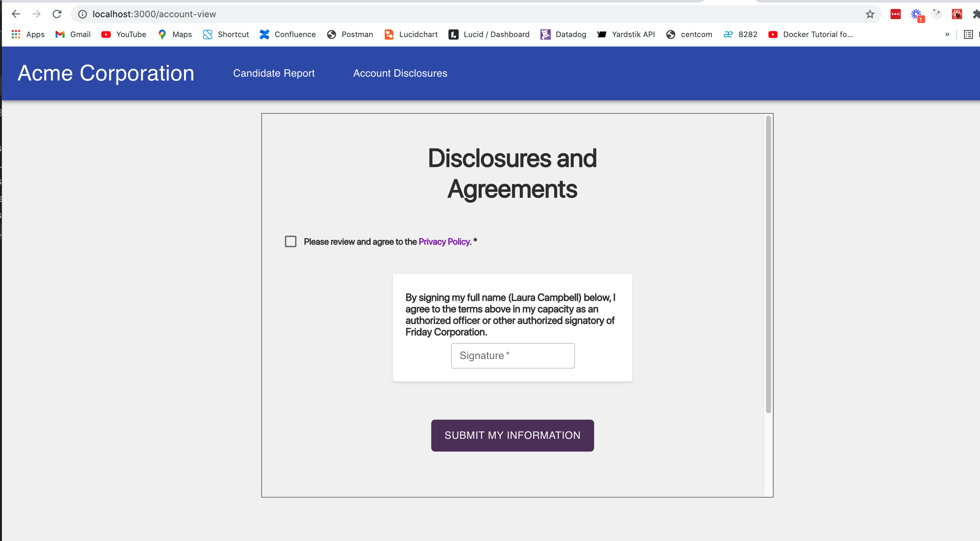Open the Confluence bookmark
The height and width of the screenshot is (541, 980).
click(x=287, y=34)
